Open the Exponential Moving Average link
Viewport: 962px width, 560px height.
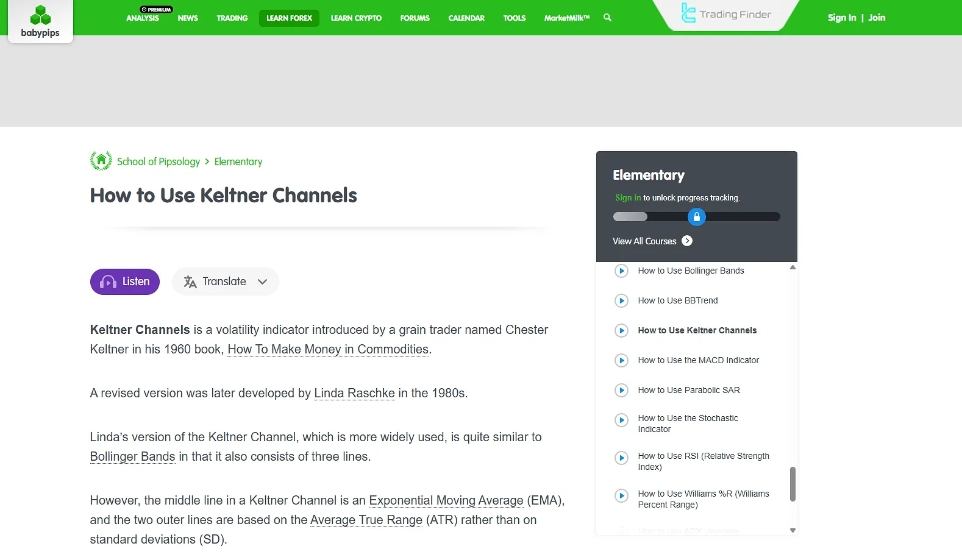(x=446, y=500)
